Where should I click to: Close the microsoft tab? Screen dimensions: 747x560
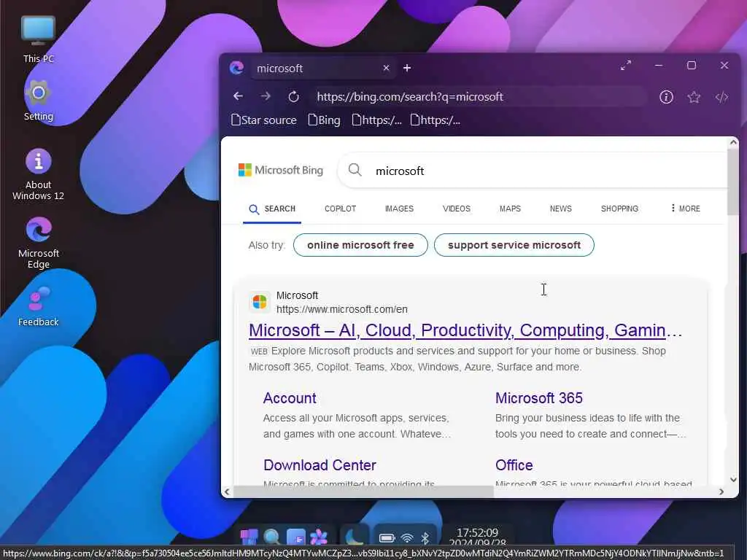coord(387,68)
